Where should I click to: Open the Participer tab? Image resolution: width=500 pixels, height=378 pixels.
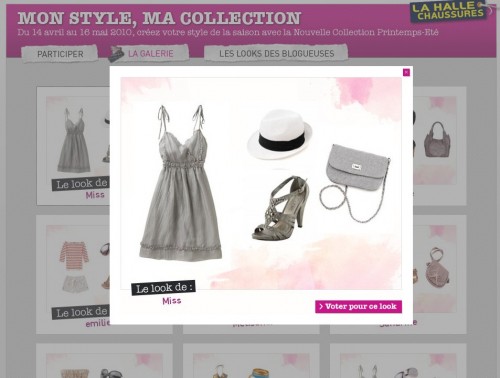60,54
